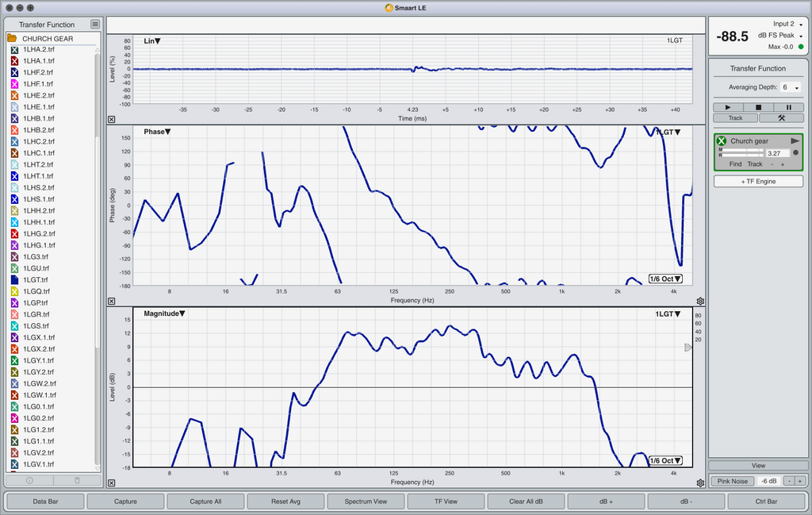Increase delay with Church gear plus

783,164
